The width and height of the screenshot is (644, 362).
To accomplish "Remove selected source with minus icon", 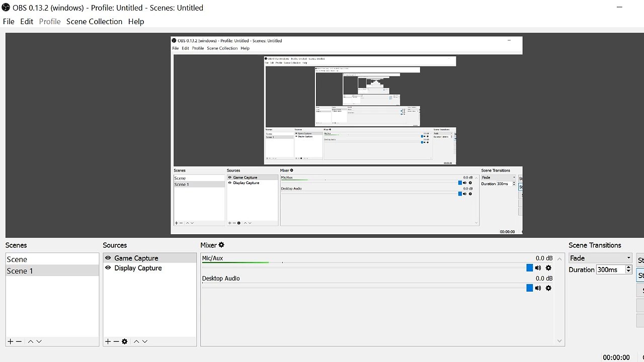I will [x=116, y=341].
